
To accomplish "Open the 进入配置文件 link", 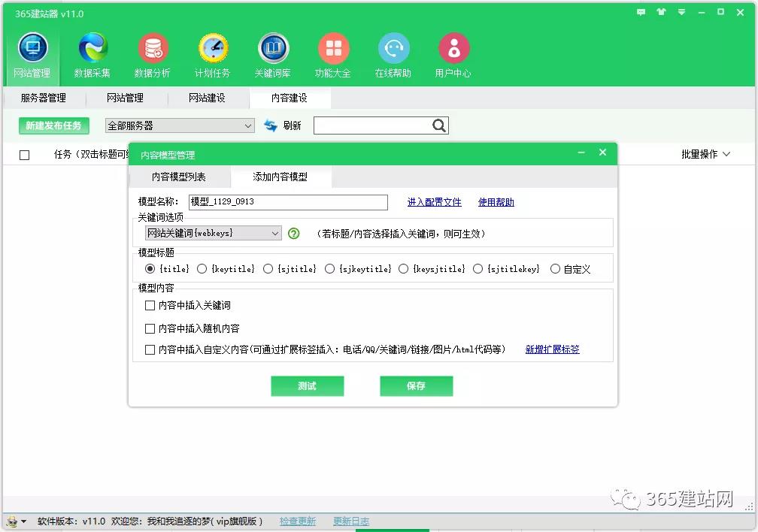I will (434, 202).
